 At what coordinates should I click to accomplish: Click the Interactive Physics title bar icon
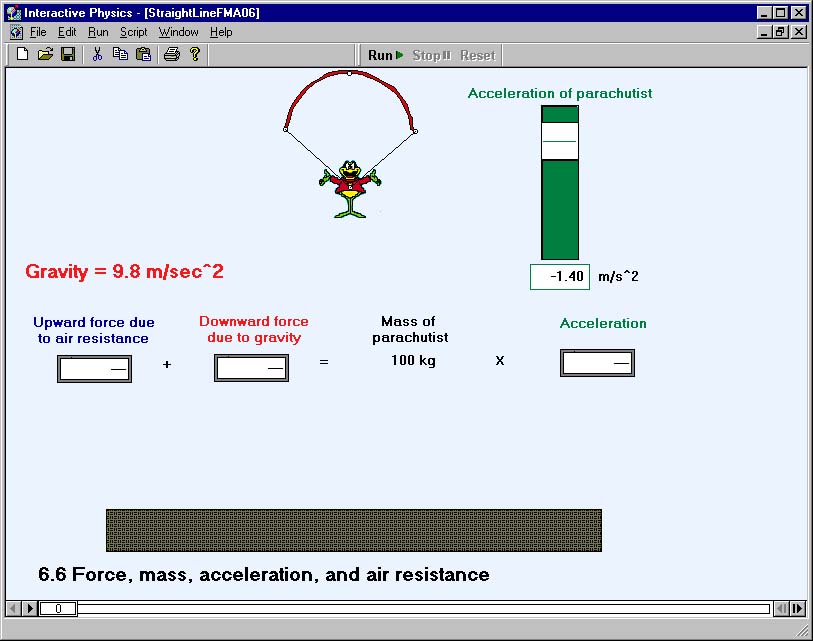[x=13, y=12]
